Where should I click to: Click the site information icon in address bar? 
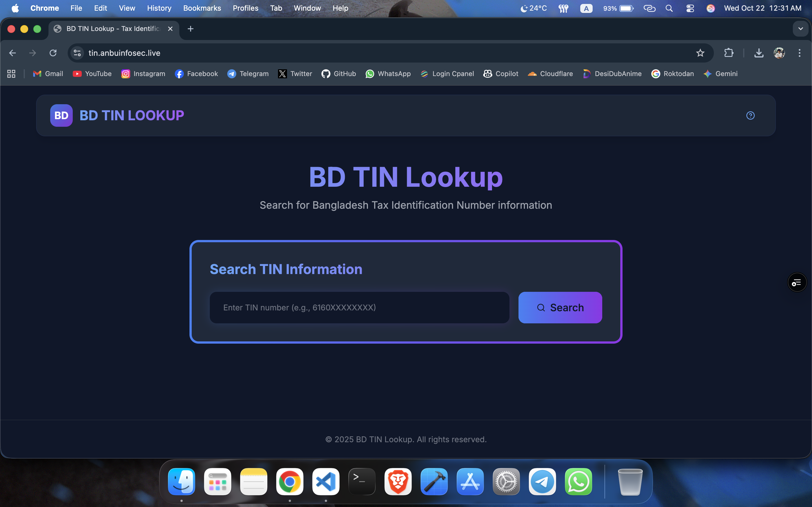[77, 53]
